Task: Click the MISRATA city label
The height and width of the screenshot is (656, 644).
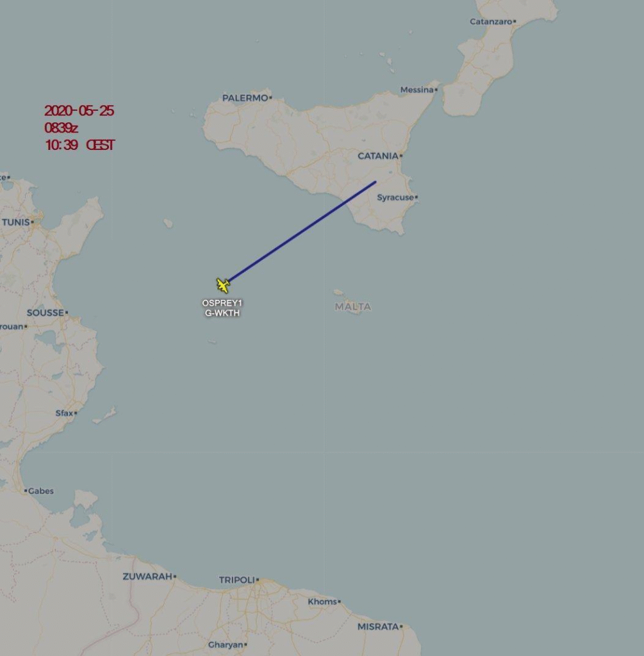Action: click(379, 627)
